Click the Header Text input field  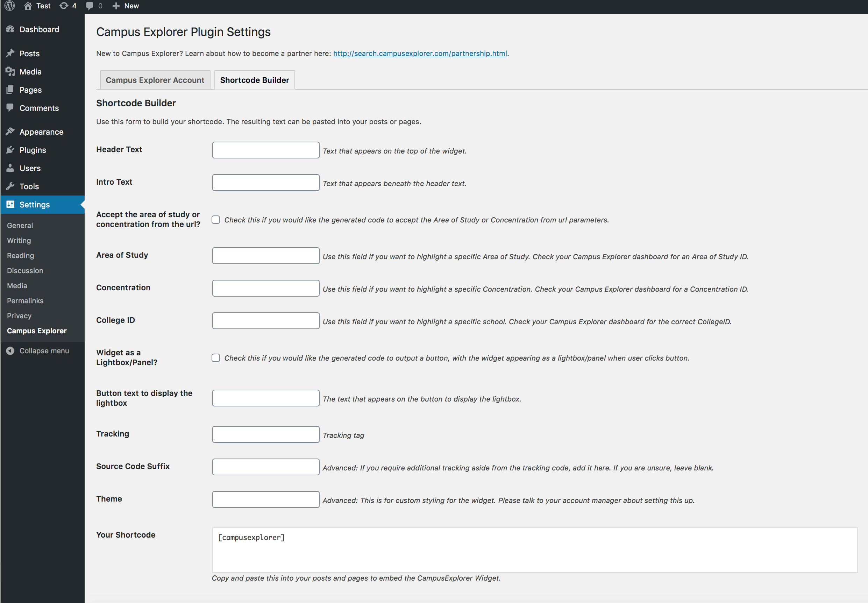[265, 150]
